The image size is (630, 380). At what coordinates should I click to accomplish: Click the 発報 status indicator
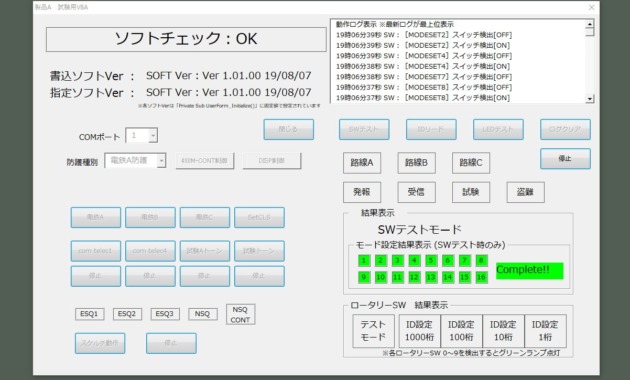pyautogui.click(x=362, y=192)
